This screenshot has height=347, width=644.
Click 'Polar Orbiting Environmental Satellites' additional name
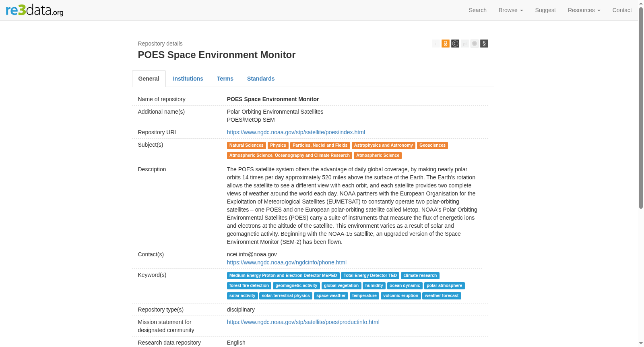(275, 112)
